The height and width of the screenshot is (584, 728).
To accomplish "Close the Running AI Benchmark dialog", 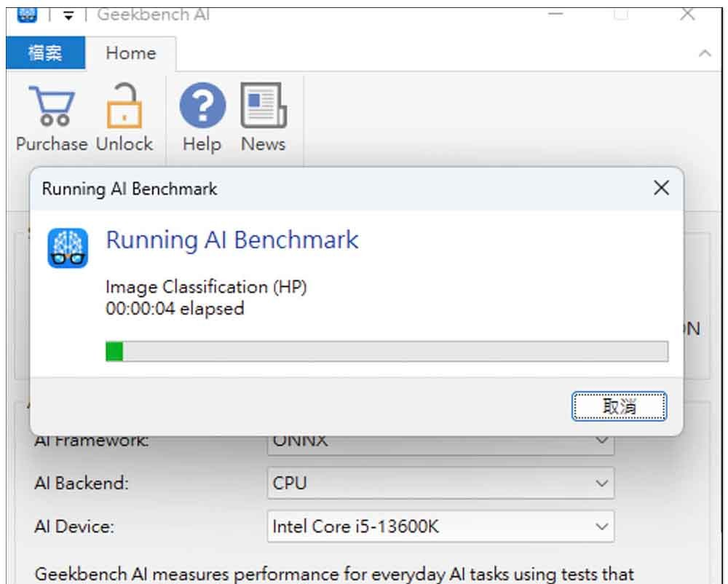I will click(x=661, y=188).
